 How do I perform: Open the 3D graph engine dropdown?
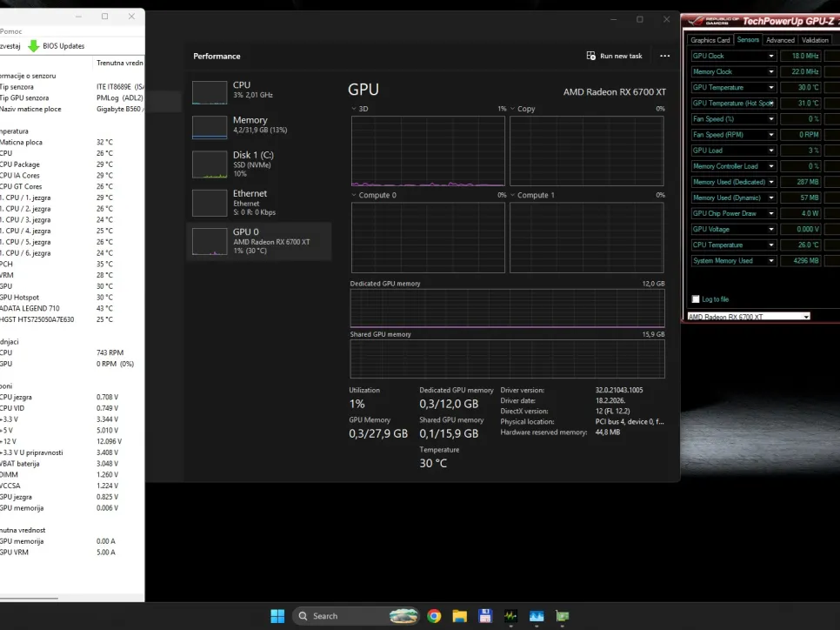(x=354, y=109)
